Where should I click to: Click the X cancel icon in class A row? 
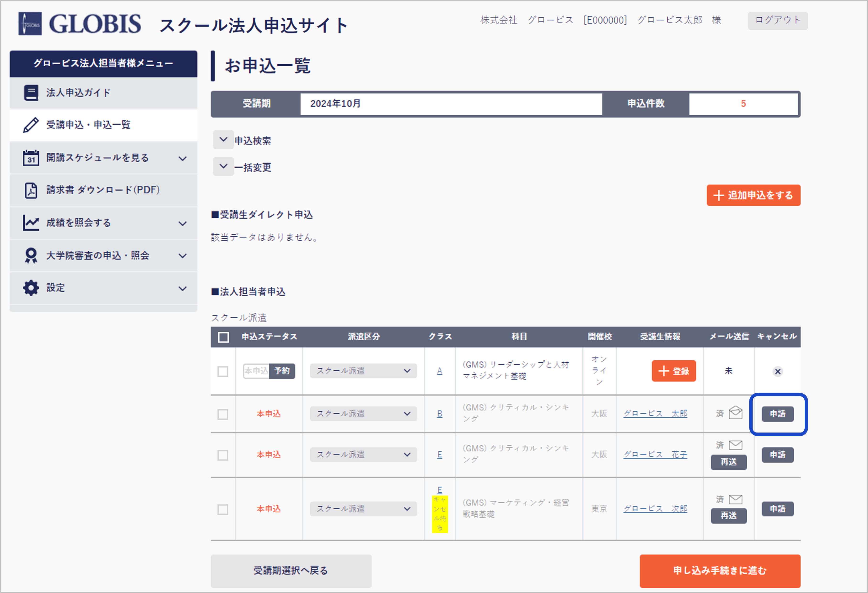pyautogui.click(x=778, y=371)
